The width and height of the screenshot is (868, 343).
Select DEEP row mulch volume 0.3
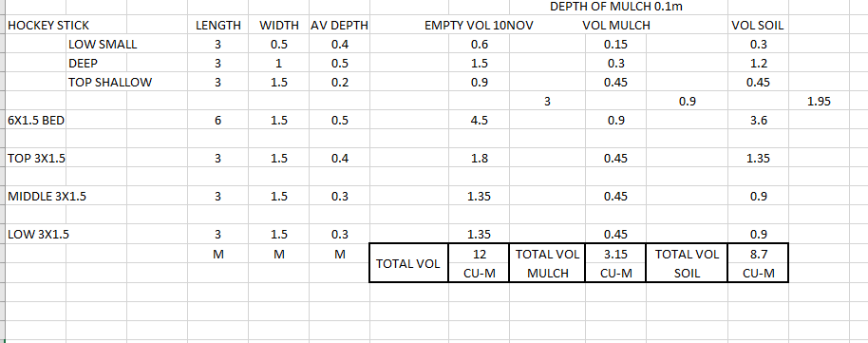pyautogui.click(x=615, y=64)
